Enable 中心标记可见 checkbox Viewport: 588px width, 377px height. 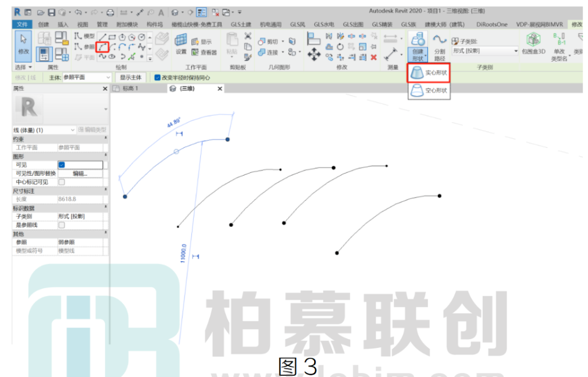tap(62, 182)
